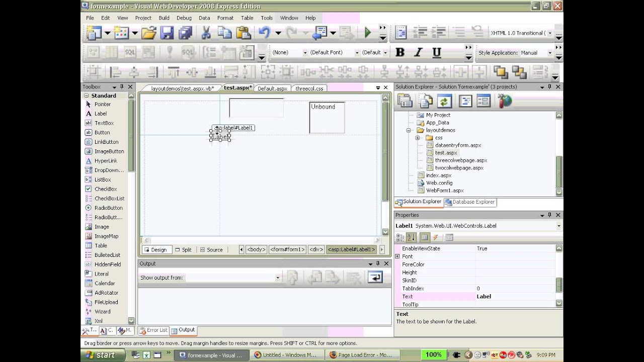The width and height of the screenshot is (644, 362).
Task: Click the Properties grid scrollbar thumb
Action: pyautogui.click(x=559, y=285)
